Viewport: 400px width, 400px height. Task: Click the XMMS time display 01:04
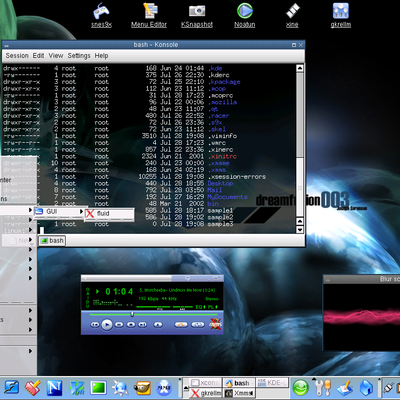[119, 292]
